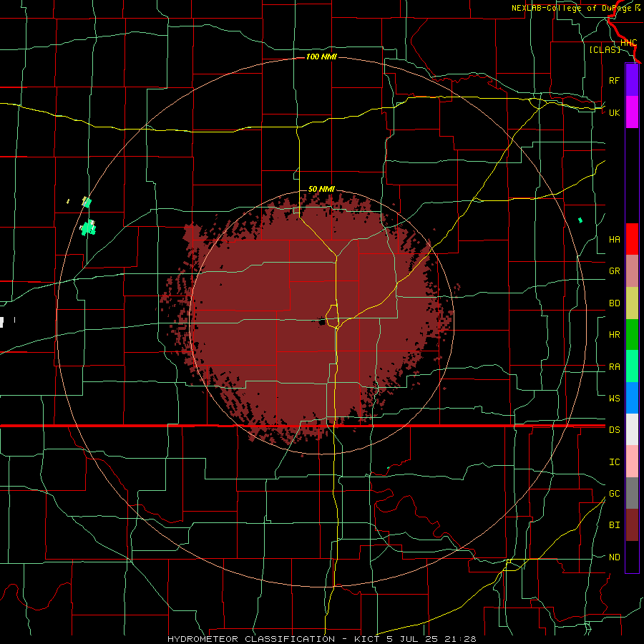Click the WS legend label
This screenshot has height=644, width=644.
click(x=614, y=398)
